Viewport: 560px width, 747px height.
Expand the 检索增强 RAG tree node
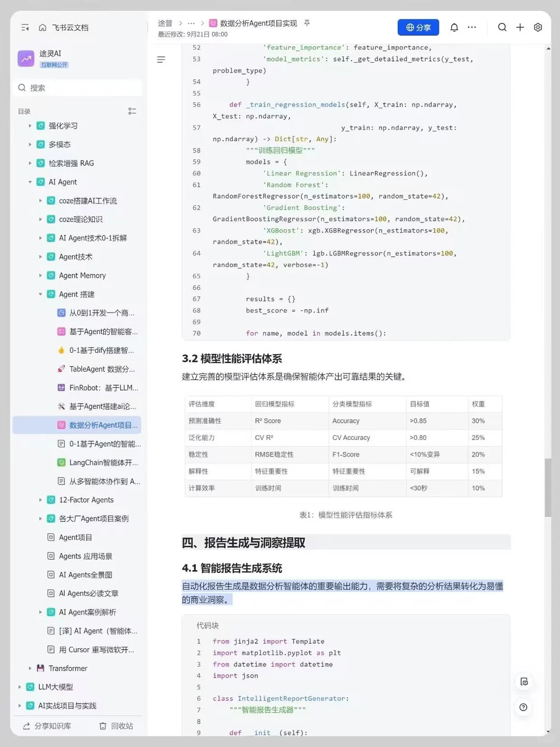[30, 163]
